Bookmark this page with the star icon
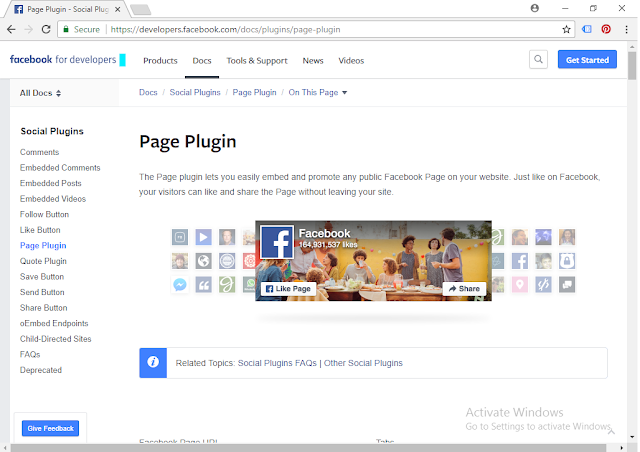640x452 pixels. [x=566, y=29]
